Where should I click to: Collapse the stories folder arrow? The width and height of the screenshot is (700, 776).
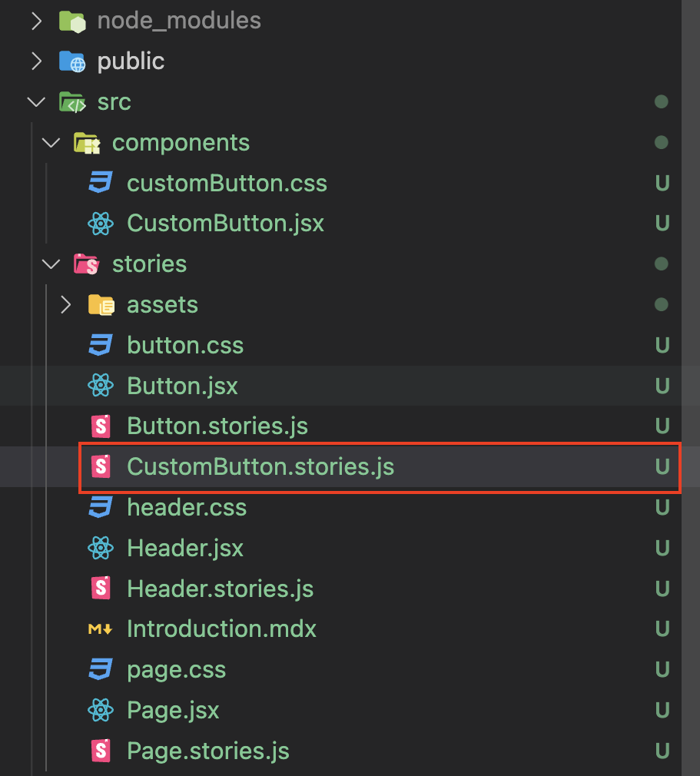[x=51, y=264]
